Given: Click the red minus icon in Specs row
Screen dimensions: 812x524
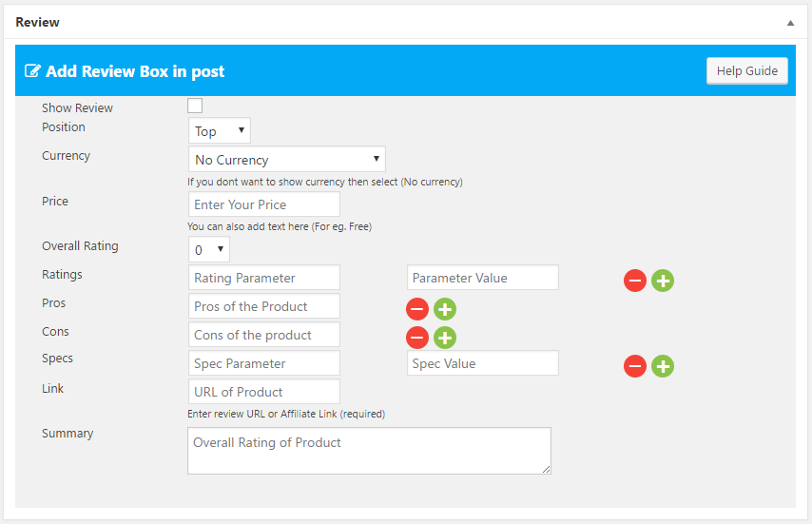Looking at the screenshot, I should coord(635,366).
